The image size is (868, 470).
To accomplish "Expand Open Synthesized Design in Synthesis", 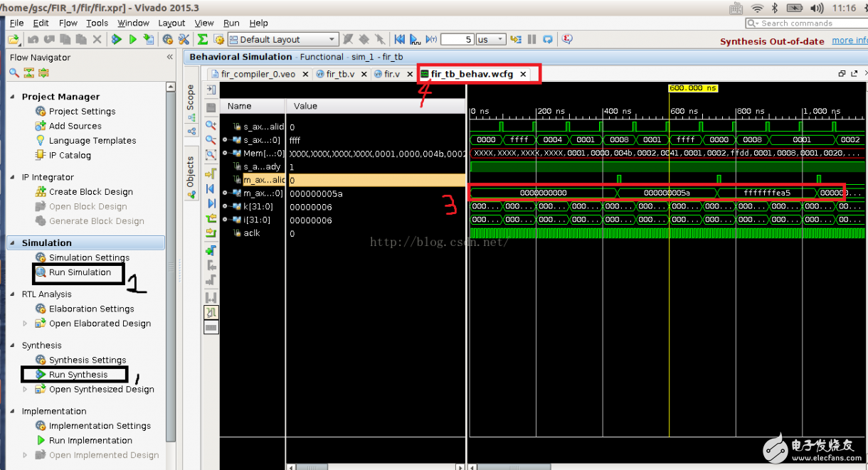I will 26,389.
